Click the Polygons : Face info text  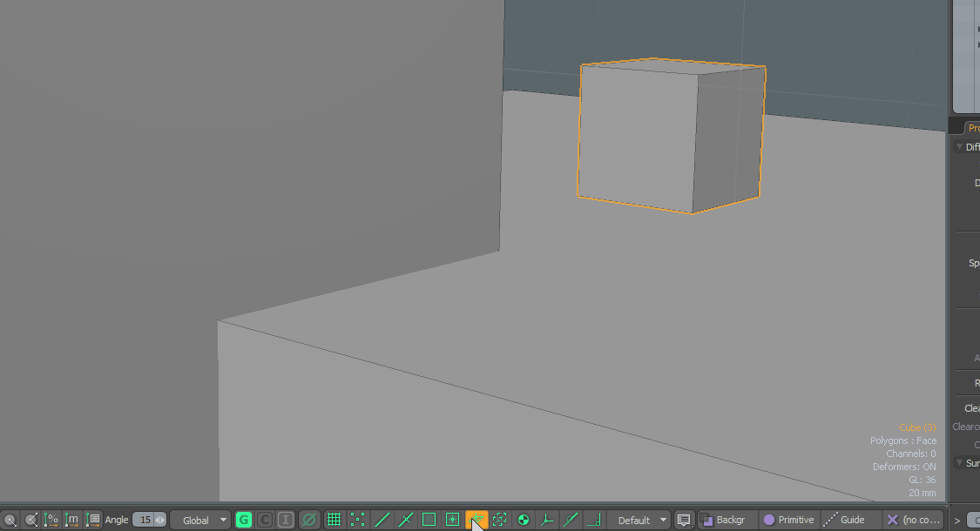903,440
